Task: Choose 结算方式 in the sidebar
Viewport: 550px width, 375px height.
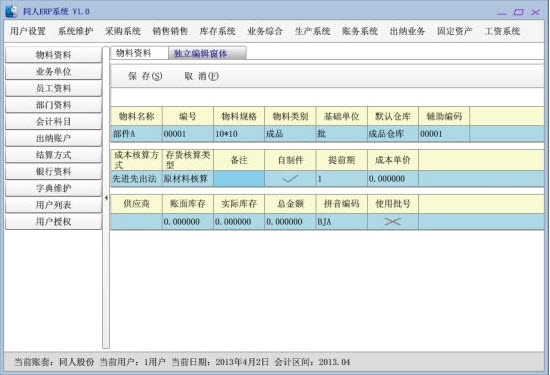Action: pyautogui.click(x=53, y=155)
